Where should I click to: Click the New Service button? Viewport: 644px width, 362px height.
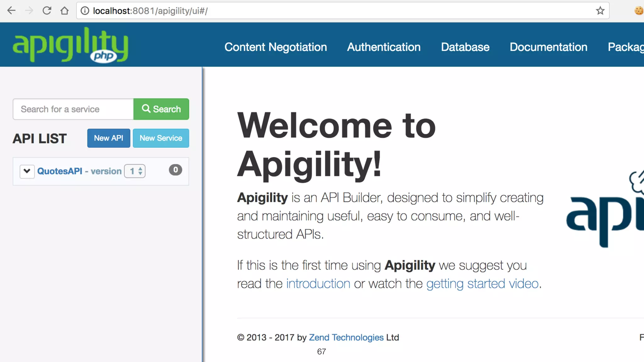coord(161,138)
